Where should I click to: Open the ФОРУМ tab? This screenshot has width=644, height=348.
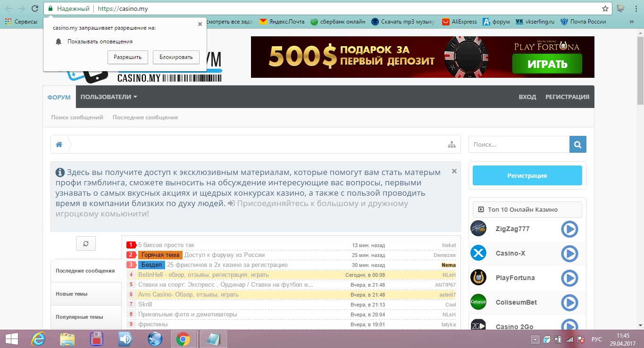click(x=59, y=97)
